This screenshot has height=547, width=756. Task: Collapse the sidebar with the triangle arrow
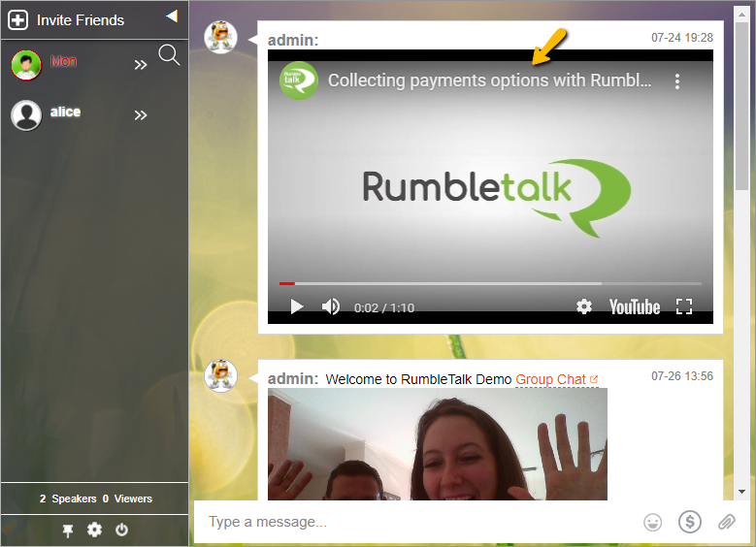(171, 16)
